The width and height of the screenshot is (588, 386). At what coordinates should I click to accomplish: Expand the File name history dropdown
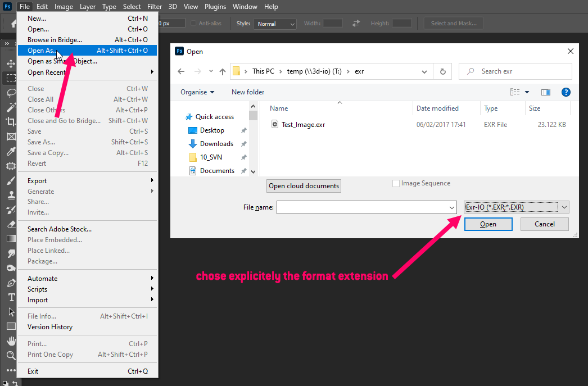[x=452, y=207]
